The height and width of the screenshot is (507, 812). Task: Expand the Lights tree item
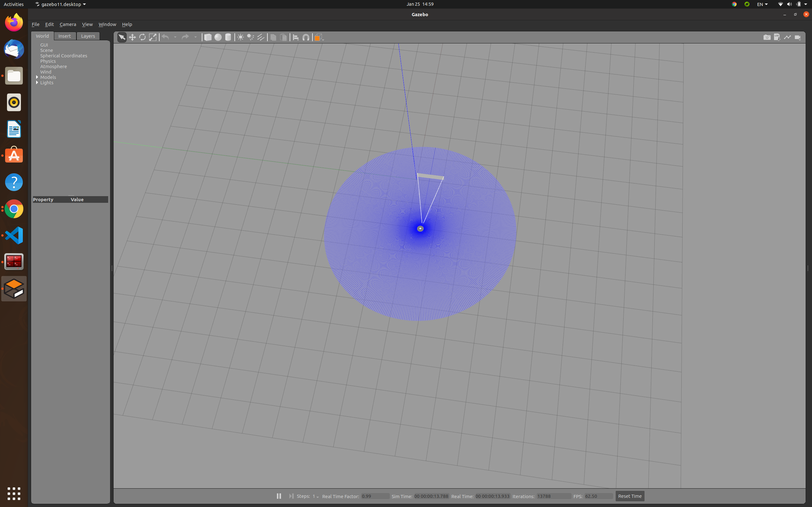coord(37,82)
